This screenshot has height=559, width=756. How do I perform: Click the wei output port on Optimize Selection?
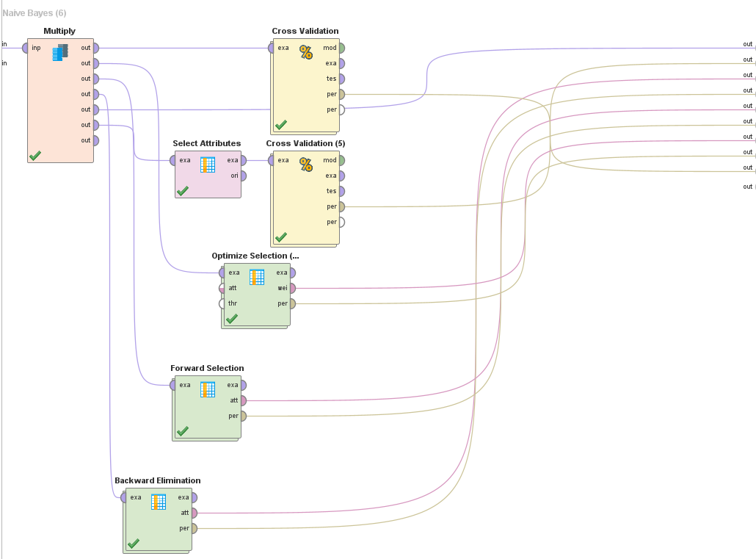click(292, 288)
